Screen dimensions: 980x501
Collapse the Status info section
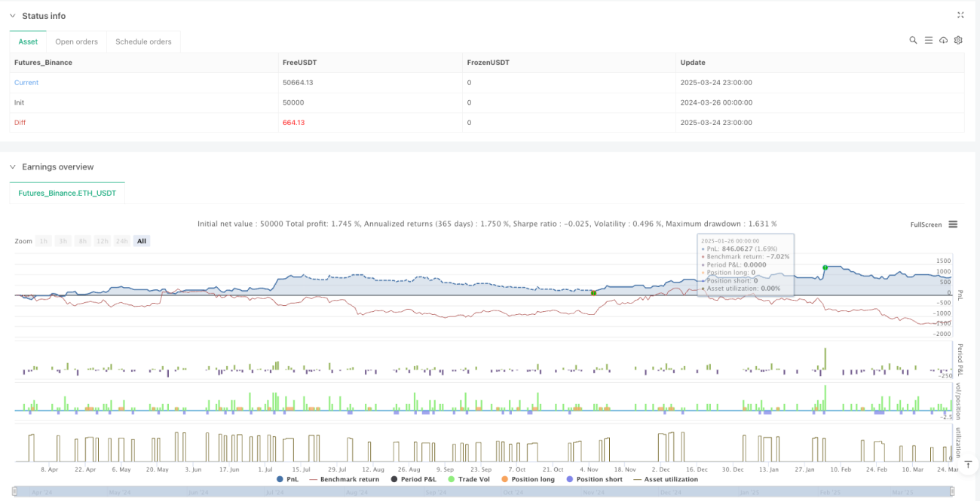tap(13, 16)
